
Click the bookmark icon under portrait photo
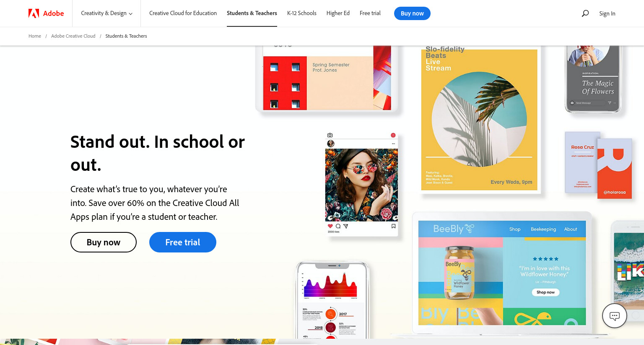pyautogui.click(x=393, y=226)
